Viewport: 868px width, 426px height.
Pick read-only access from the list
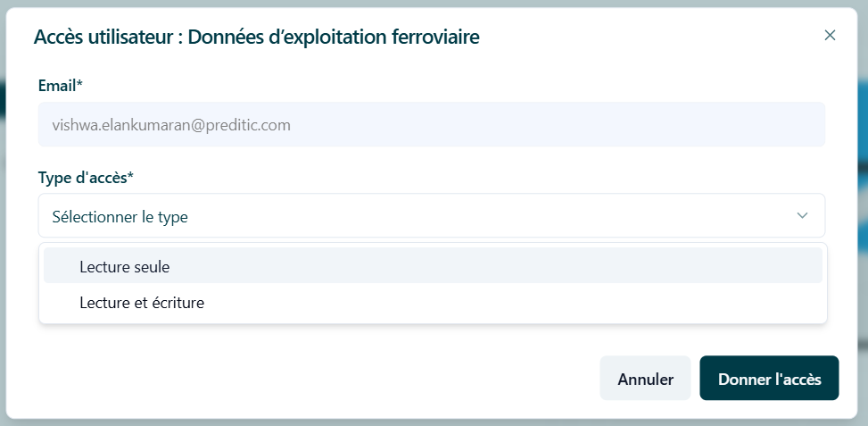tap(433, 265)
